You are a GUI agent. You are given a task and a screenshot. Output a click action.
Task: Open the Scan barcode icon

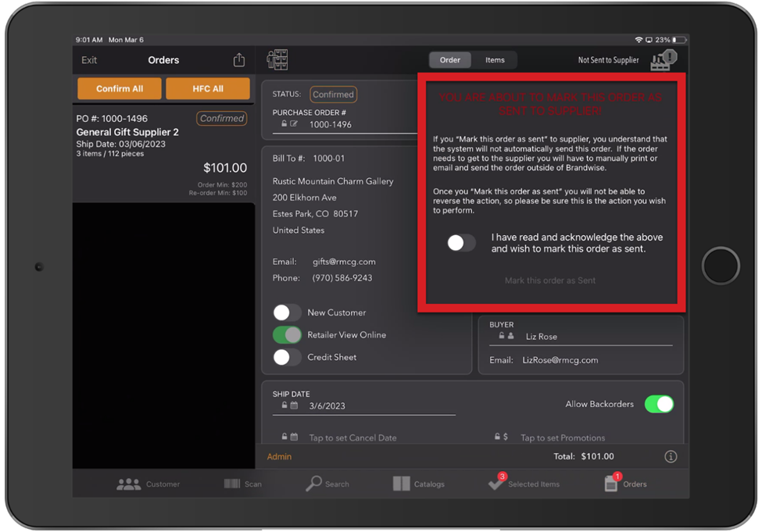(x=232, y=484)
